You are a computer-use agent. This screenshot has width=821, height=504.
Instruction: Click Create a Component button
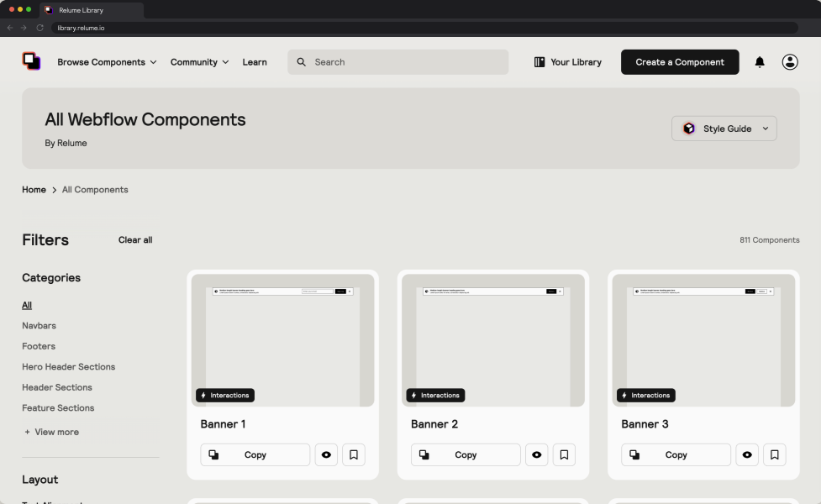680,62
